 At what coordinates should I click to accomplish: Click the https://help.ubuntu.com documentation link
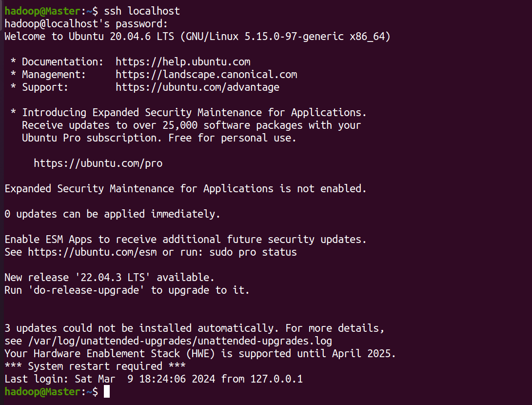(x=183, y=62)
